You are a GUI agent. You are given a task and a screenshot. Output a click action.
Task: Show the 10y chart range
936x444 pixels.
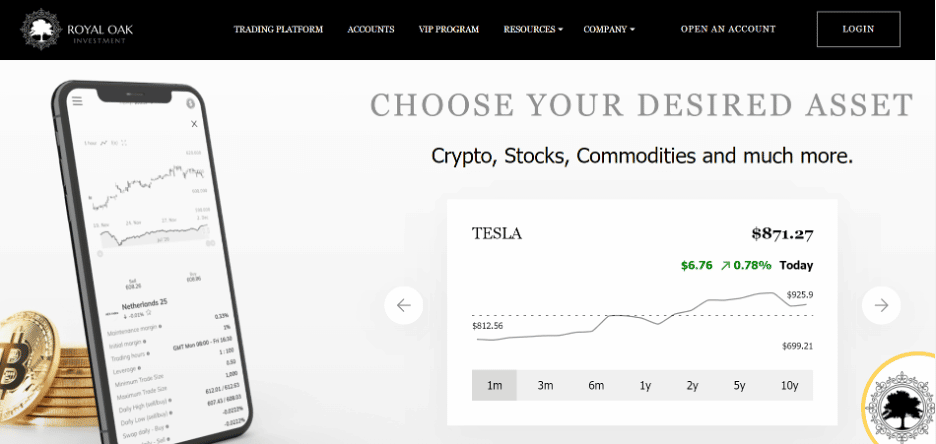point(789,385)
